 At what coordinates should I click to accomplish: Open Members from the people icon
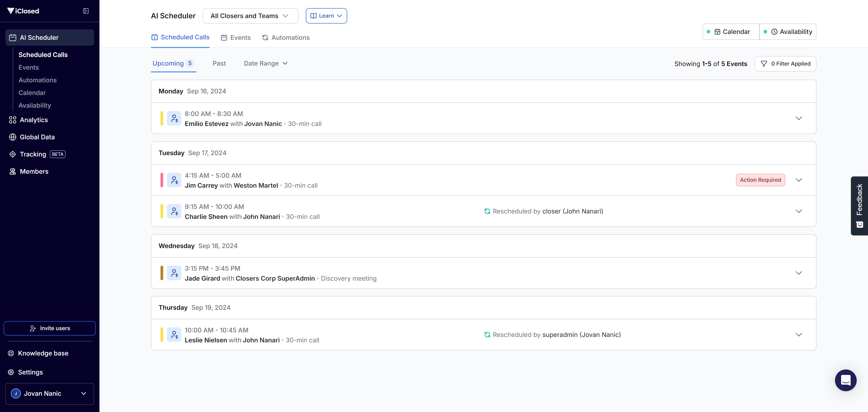12,172
